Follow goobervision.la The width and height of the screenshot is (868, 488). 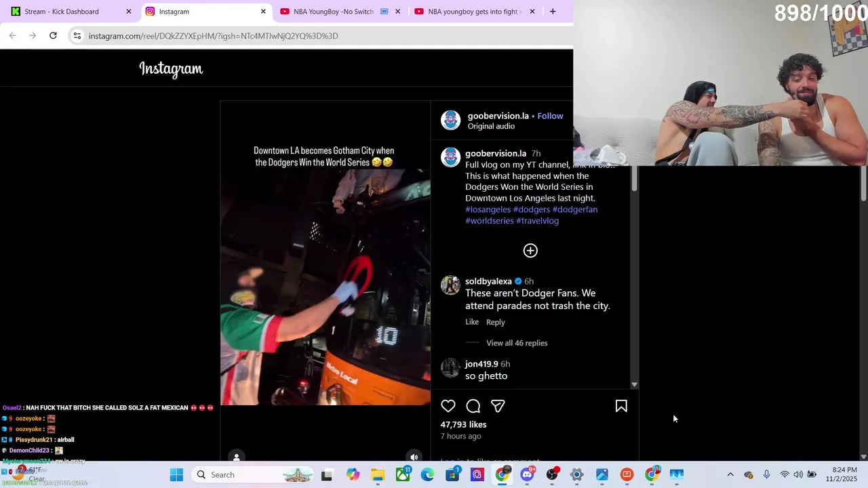(550, 116)
